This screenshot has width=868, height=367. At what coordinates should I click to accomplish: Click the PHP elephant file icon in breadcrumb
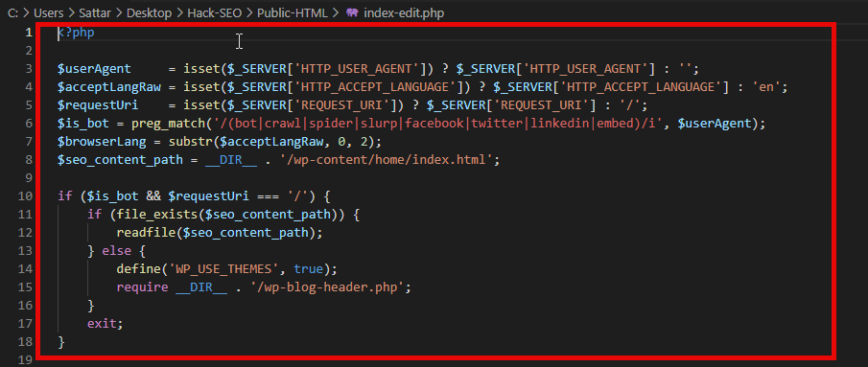352,12
